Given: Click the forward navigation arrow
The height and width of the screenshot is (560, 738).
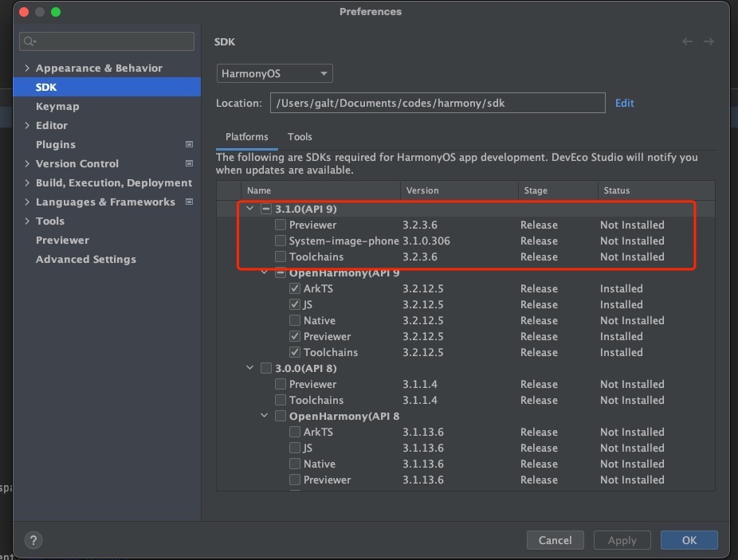Looking at the screenshot, I should [x=709, y=42].
